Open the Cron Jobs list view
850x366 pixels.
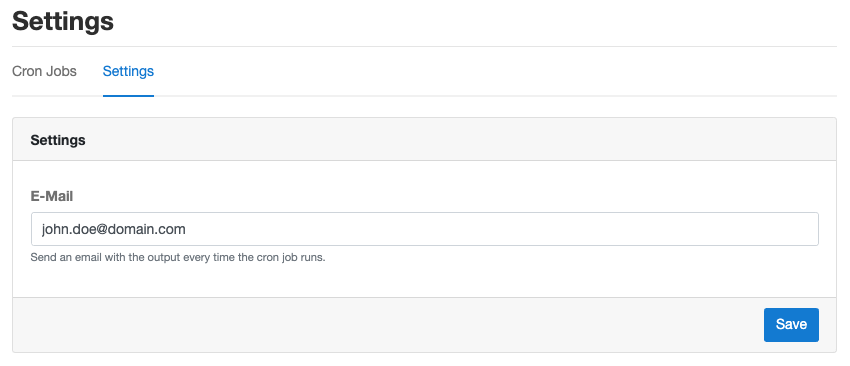click(44, 71)
